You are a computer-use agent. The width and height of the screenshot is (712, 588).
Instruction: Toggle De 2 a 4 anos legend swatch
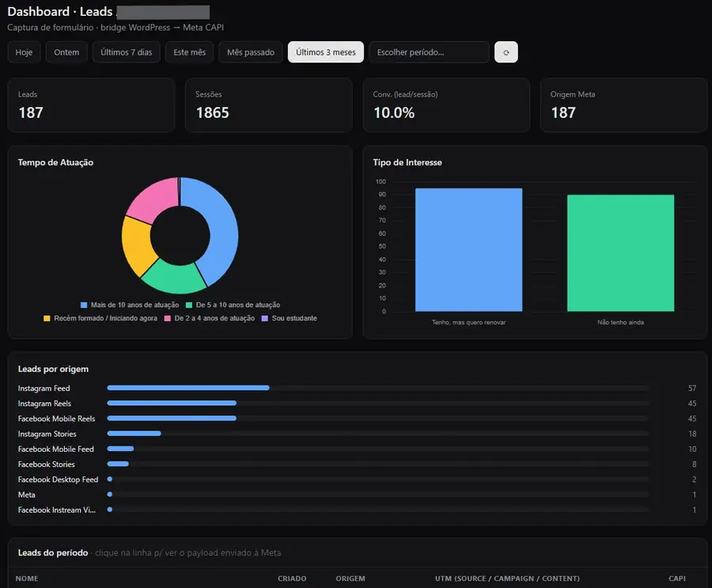167,318
